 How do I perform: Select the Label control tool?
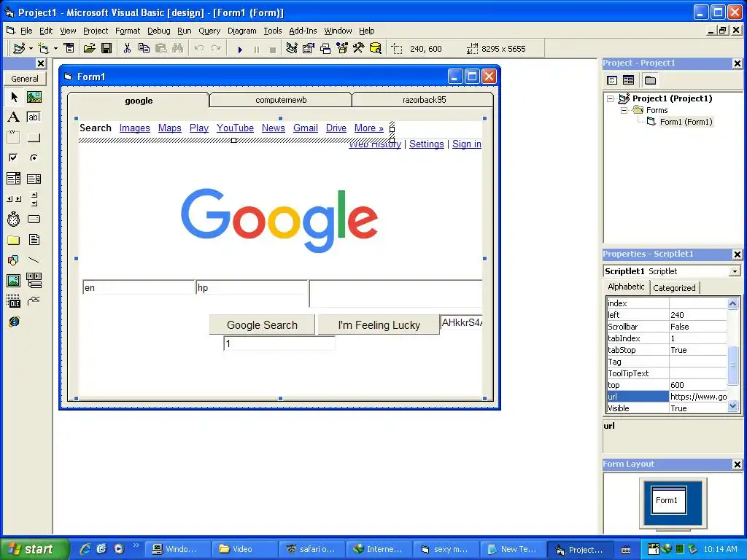(x=14, y=117)
